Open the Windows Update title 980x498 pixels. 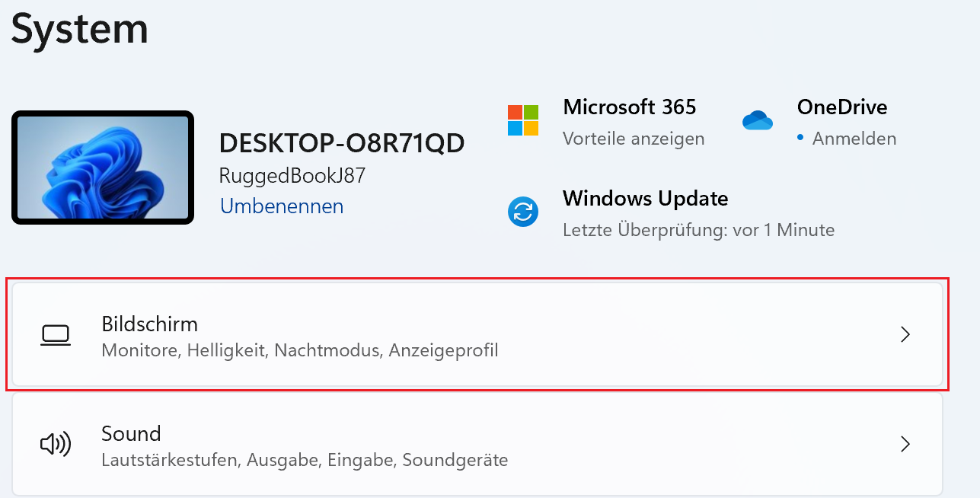click(x=645, y=199)
